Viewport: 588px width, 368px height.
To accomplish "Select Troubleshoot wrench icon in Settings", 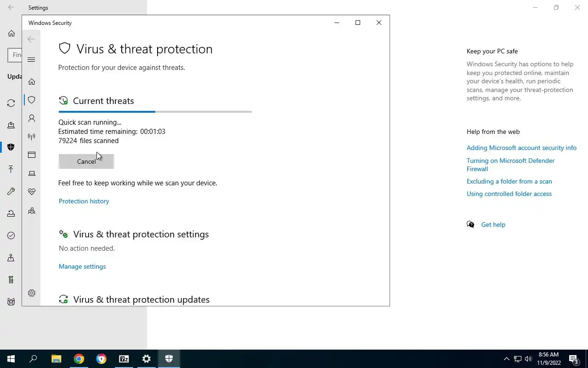I will pyautogui.click(x=11, y=191).
